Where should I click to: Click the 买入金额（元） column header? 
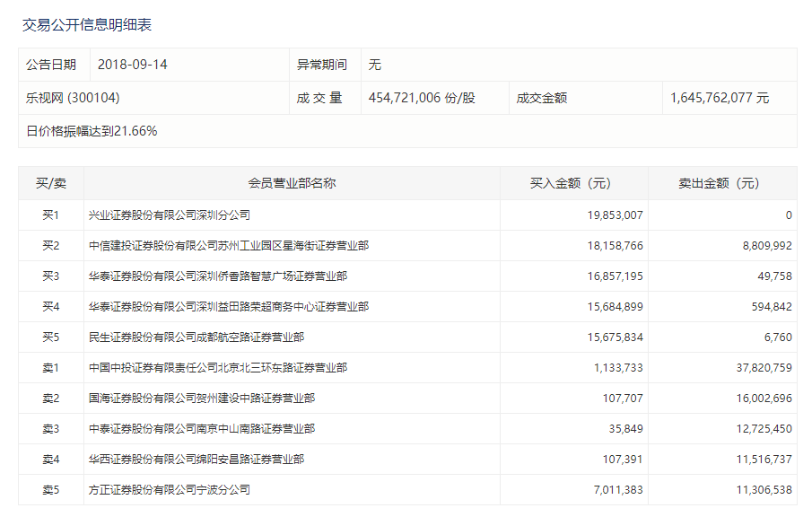tap(573, 183)
